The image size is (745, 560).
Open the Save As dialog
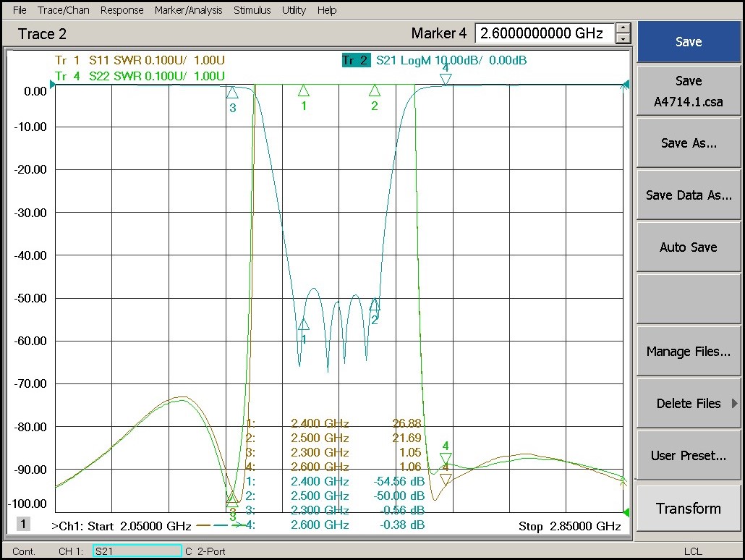coord(688,143)
